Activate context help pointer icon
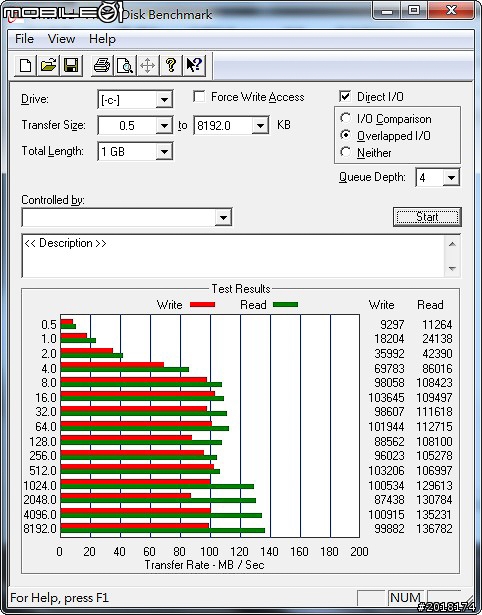This screenshot has width=482, height=615. (194, 66)
